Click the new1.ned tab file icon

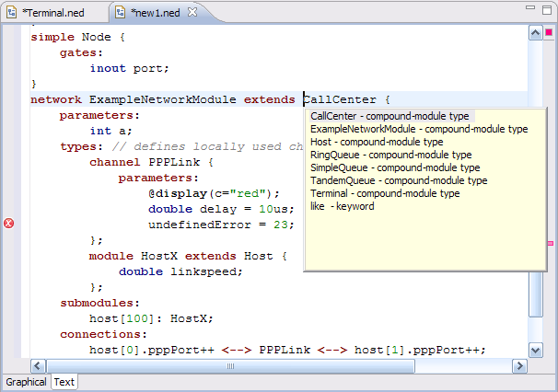pos(121,13)
